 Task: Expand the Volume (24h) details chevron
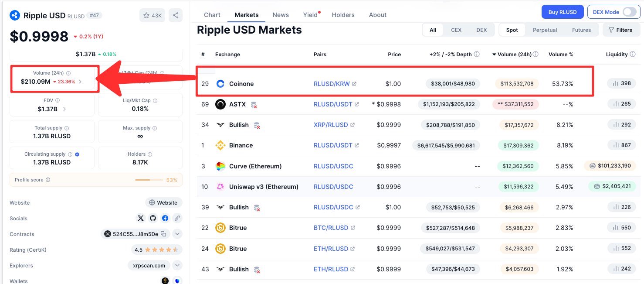point(80,82)
